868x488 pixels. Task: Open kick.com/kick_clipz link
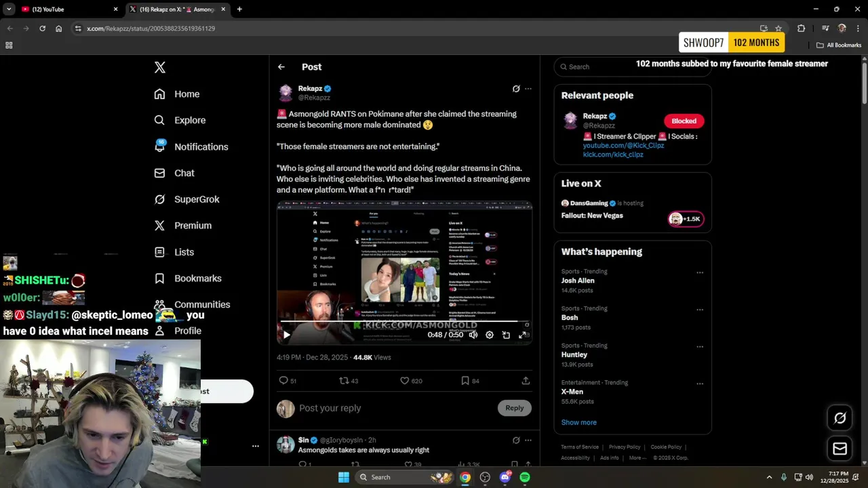(x=613, y=155)
